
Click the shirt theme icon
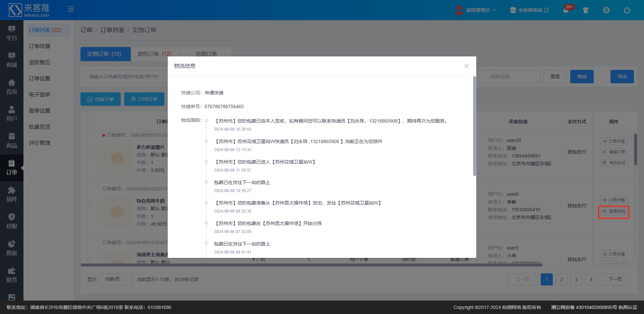coord(586,10)
